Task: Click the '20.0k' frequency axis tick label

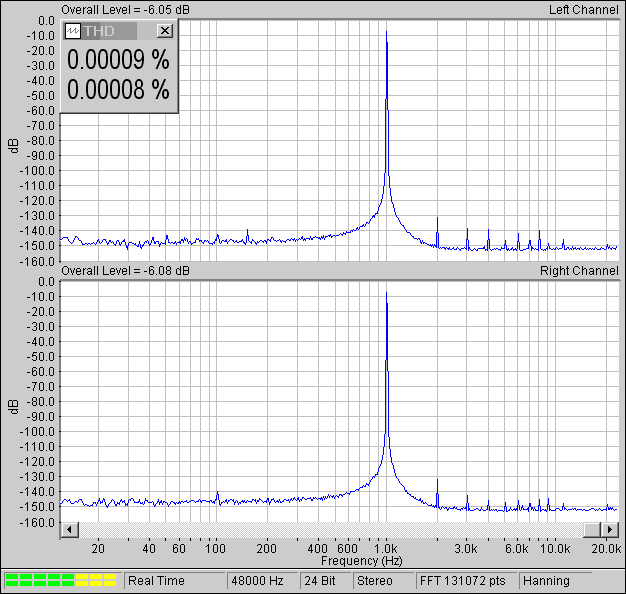Action: 606,548
